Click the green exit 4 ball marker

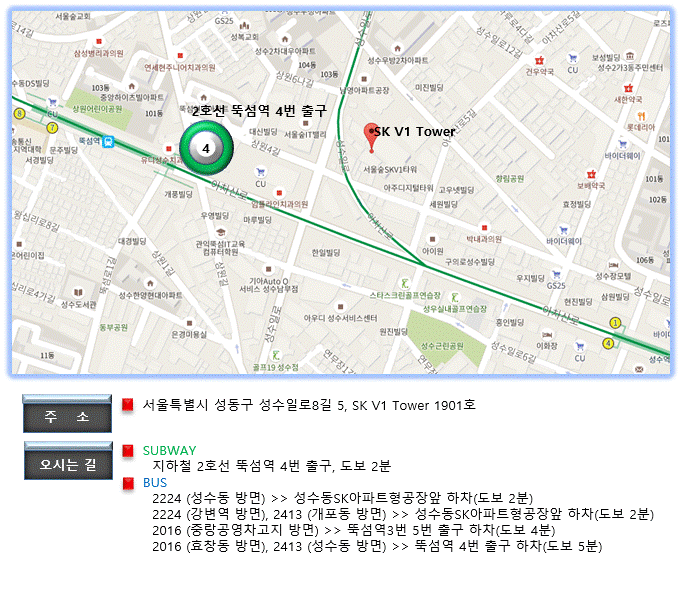(205, 149)
